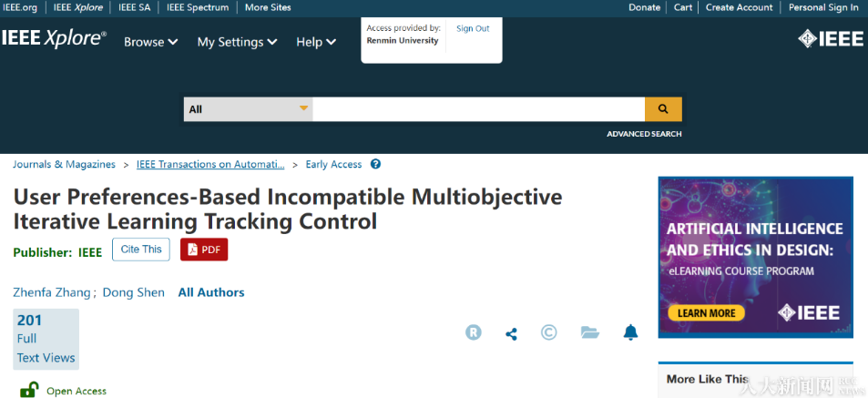The width and height of the screenshot is (868, 398).
Task: Focus the main search text field
Action: [478, 109]
